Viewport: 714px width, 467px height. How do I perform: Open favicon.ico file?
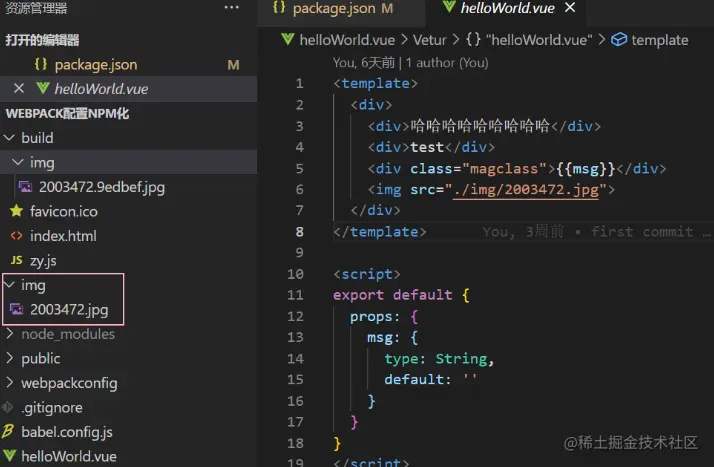pos(64,212)
